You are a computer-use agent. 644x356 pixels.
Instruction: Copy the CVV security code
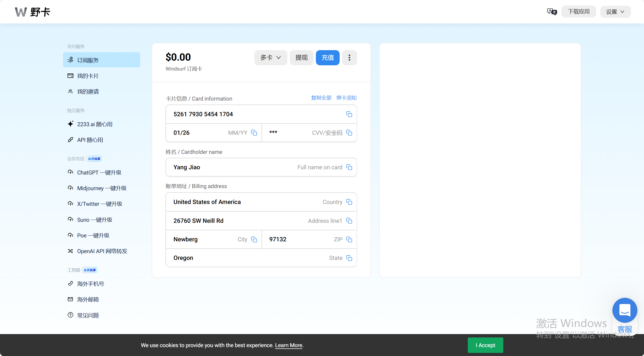click(x=349, y=133)
